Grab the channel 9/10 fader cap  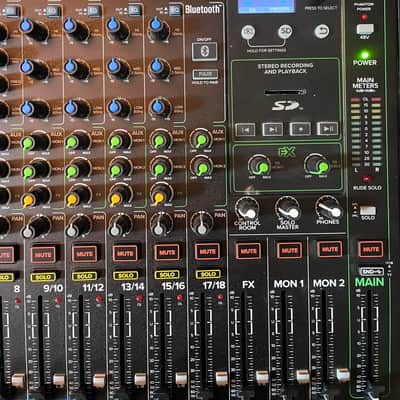coord(59,380)
